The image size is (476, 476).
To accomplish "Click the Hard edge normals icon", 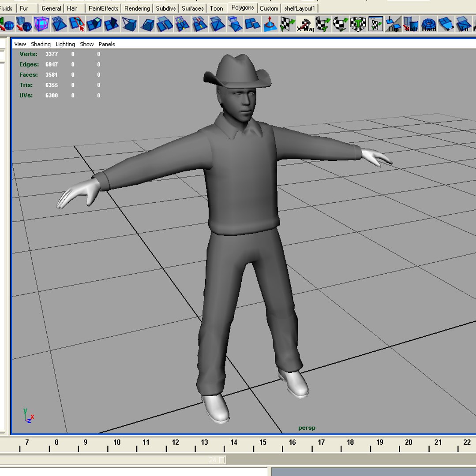I will click(428, 24).
